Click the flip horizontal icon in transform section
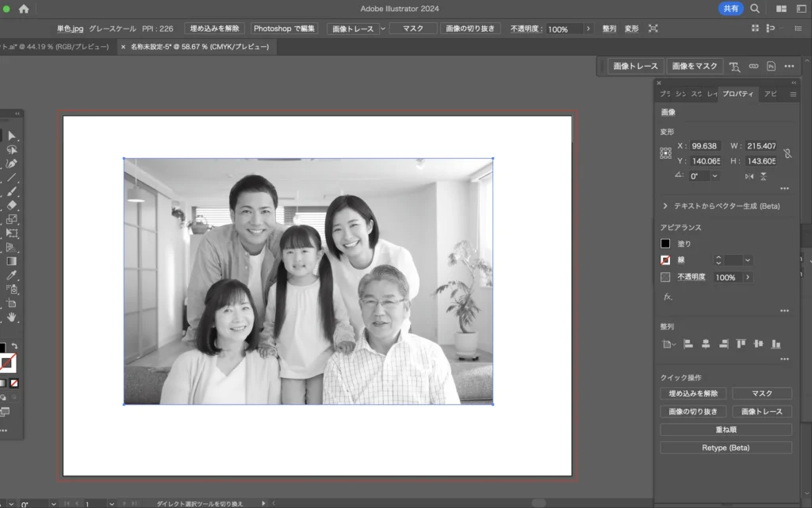The image size is (812, 508). 749,176
